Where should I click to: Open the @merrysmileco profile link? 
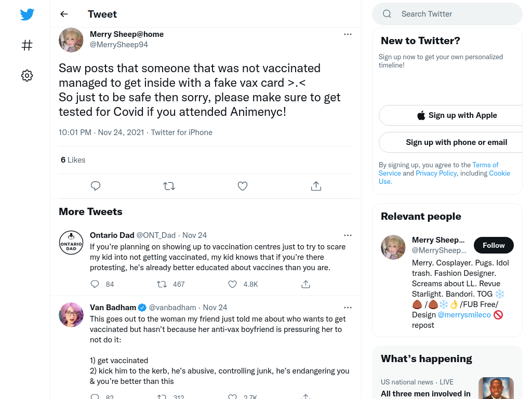[464, 315]
